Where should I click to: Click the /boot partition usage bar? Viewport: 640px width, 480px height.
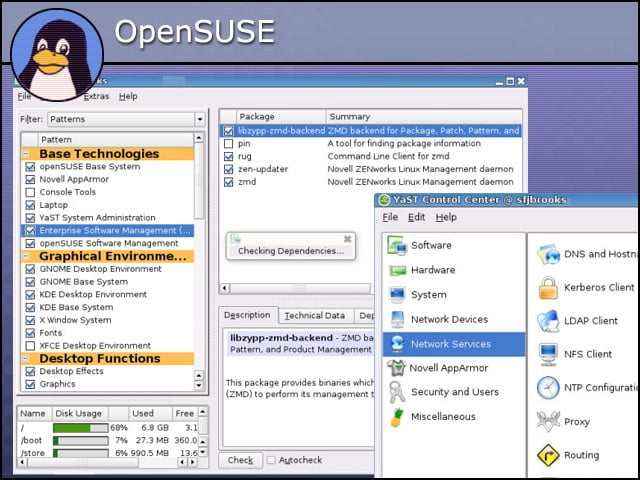[80, 441]
